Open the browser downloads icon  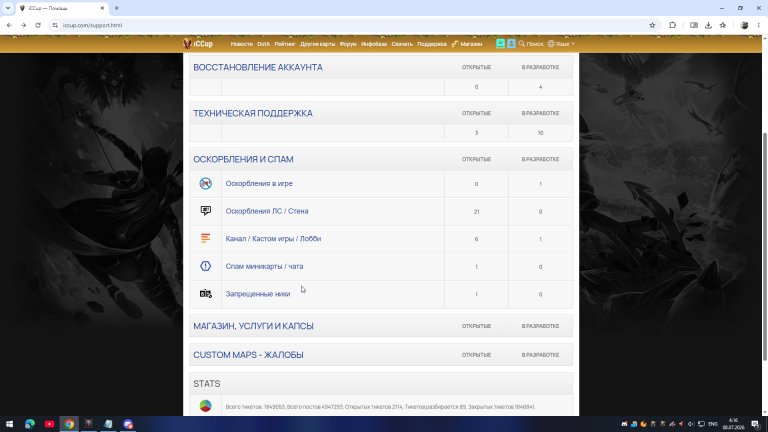click(x=708, y=25)
